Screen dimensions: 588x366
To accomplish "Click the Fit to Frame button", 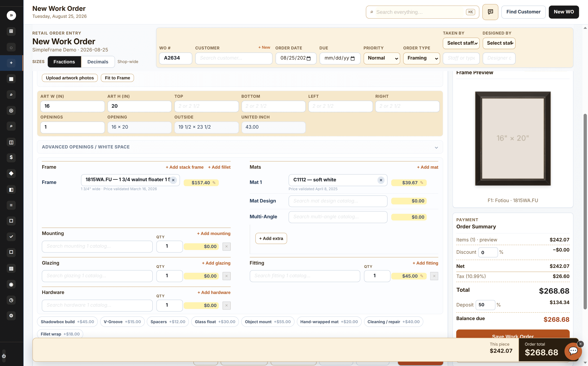I will point(117,78).
